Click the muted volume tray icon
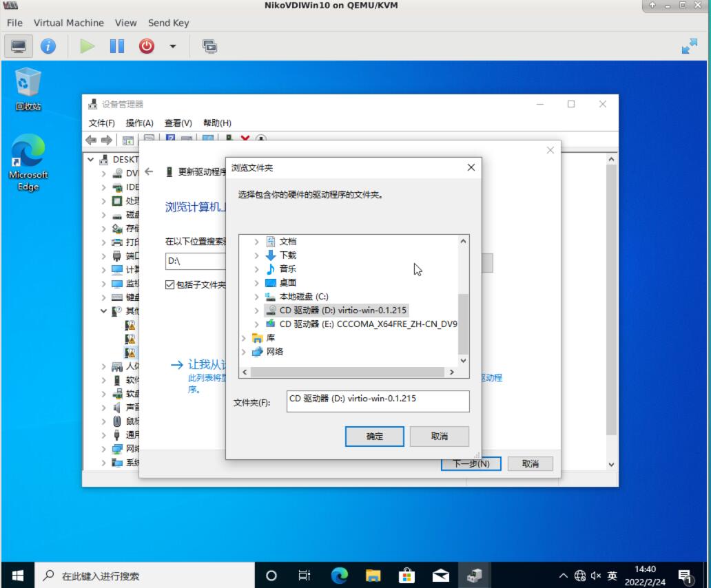 click(x=596, y=576)
